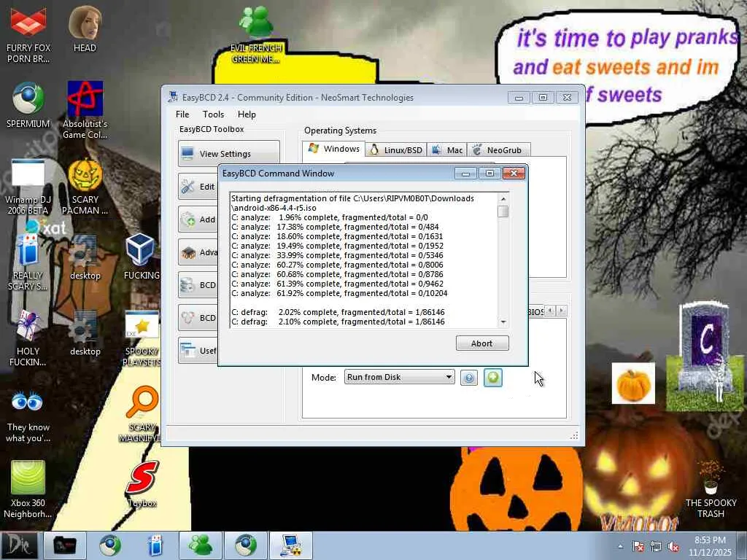747x560 pixels.
Task: Select the FURRY FOX desktop icon
Action: point(28,34)
